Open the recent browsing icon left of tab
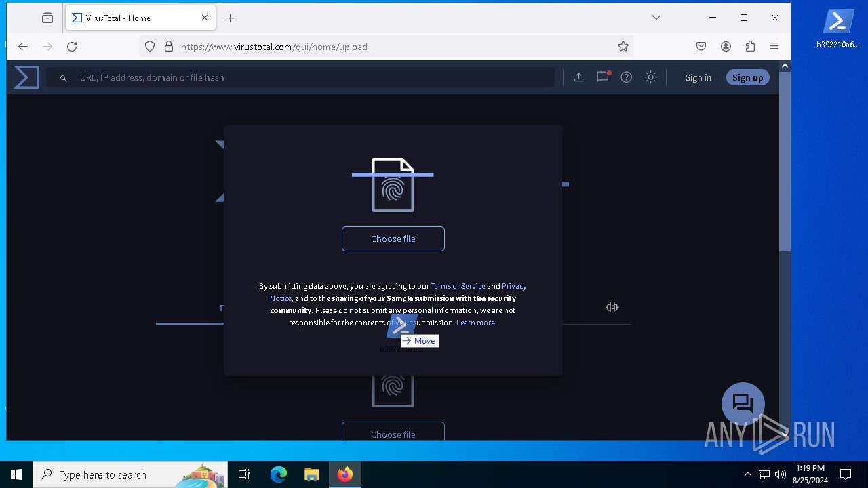Screen dimensions: 868x488 47,18
